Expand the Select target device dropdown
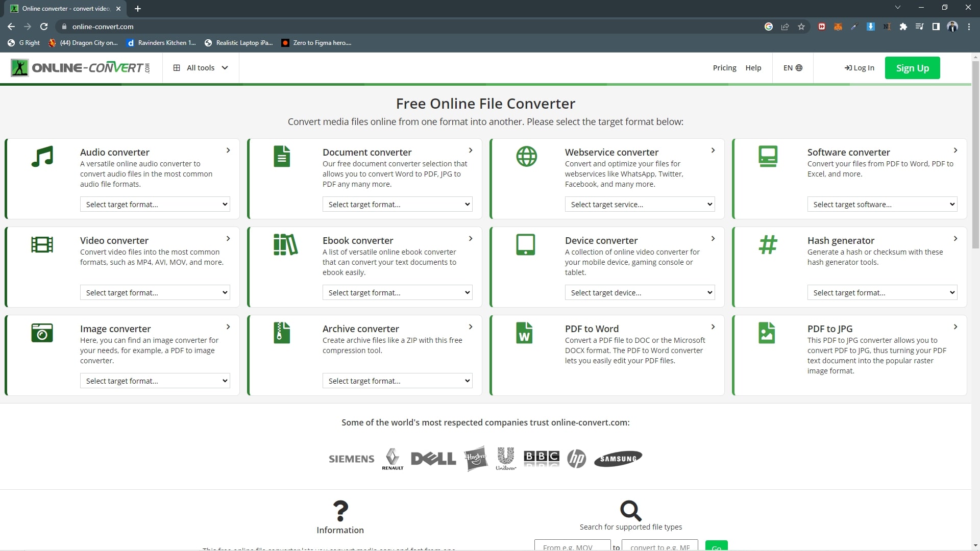Image resolution: width=980 pixels, height=551 pixels. 640,293
